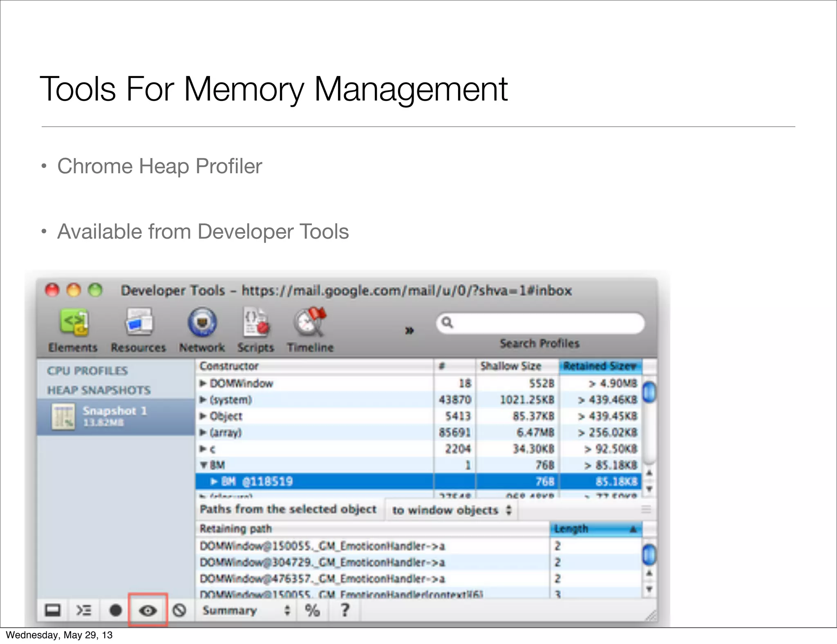837x644 pixels.
Task: Toggle percentage display button
Action: click(x=313, y=610)
